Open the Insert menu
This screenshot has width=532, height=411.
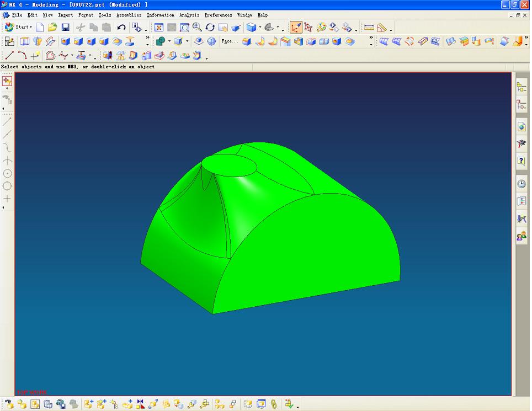[x=65, y=15]
